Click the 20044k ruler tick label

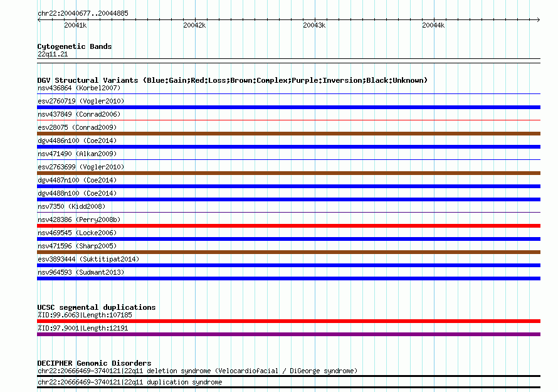(x=433, y=25)
